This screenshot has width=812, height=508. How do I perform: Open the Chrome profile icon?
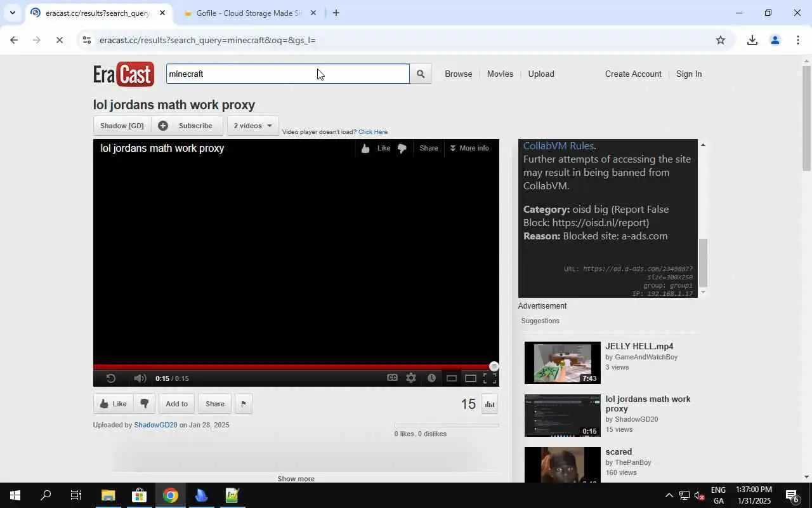tap(775, 40)
